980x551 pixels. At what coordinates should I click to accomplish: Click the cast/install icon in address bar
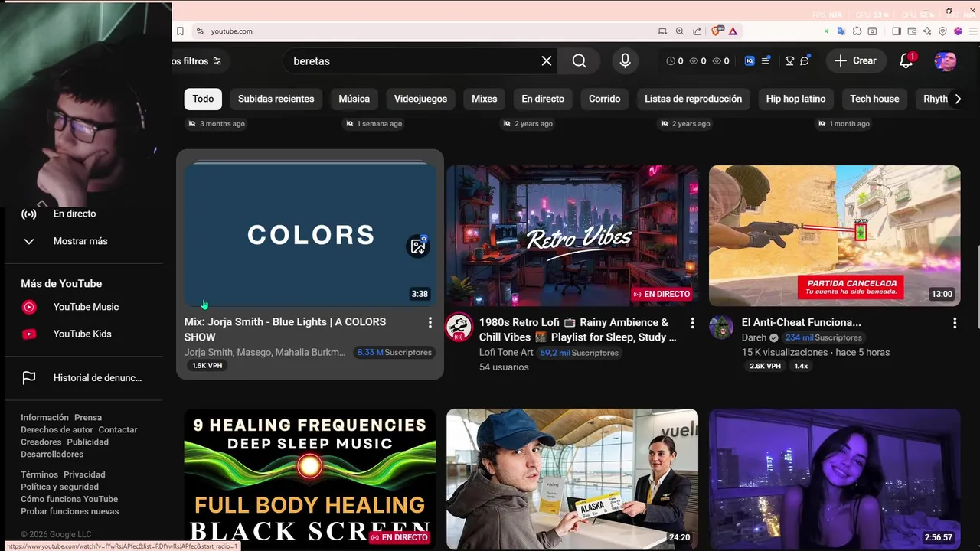coord(662,31)
